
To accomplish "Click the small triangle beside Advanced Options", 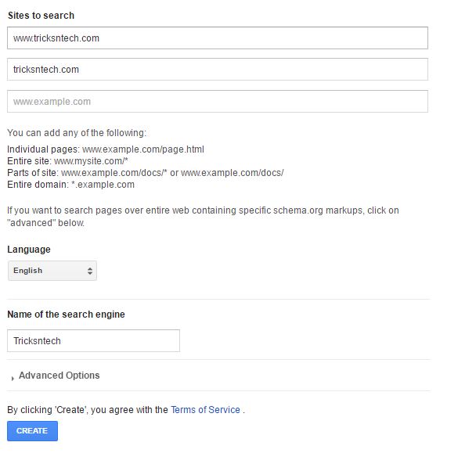I will (13, 378).
